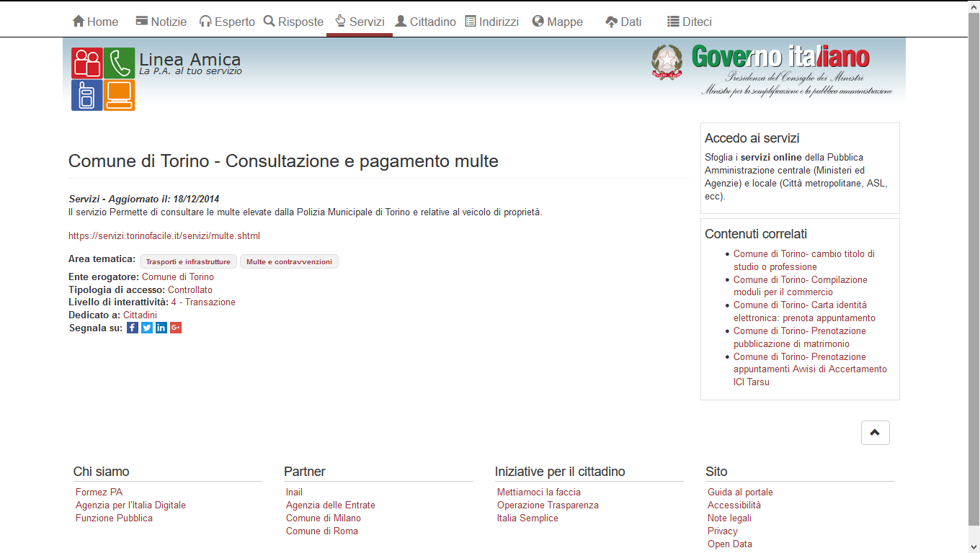The height and width of the screenshot is (553, 980).
Task: Share the page on Google Plus
Action: click(176, 328)
